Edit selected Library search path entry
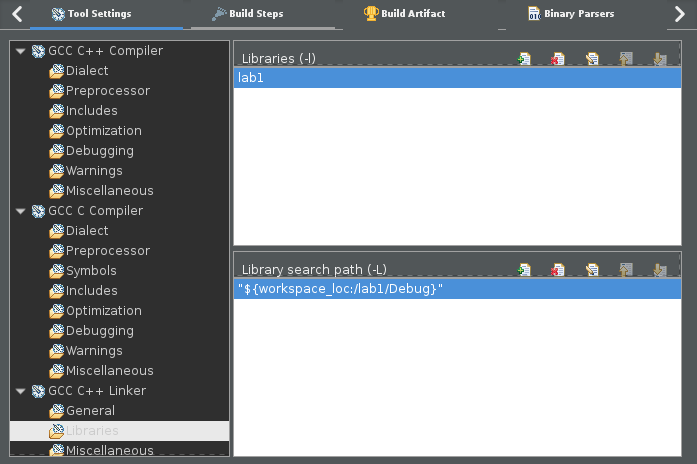697x464 pixels. click(x=592, y=270)
